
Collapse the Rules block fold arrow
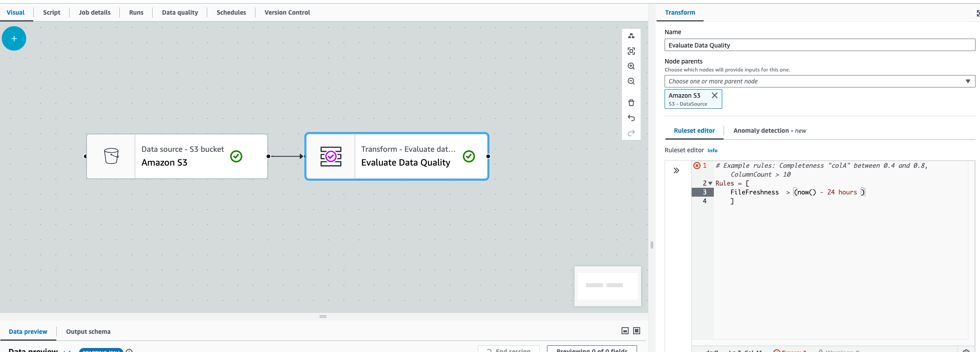710,183
